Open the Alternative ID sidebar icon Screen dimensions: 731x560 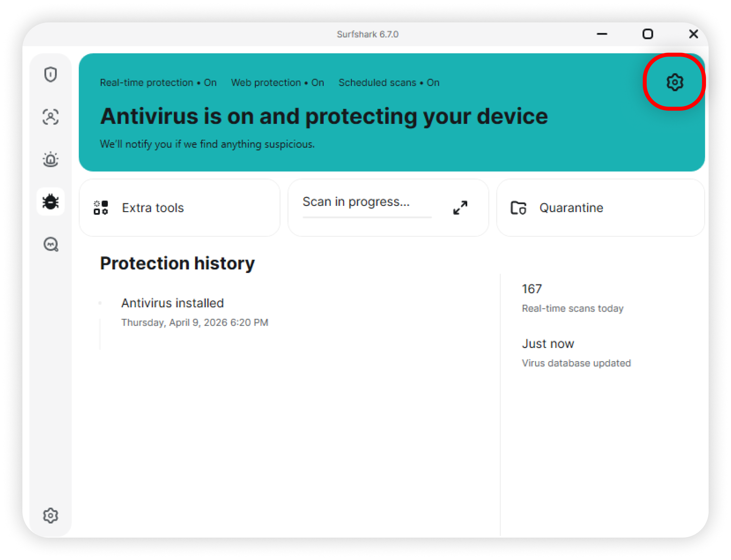[x=51, y=117]
